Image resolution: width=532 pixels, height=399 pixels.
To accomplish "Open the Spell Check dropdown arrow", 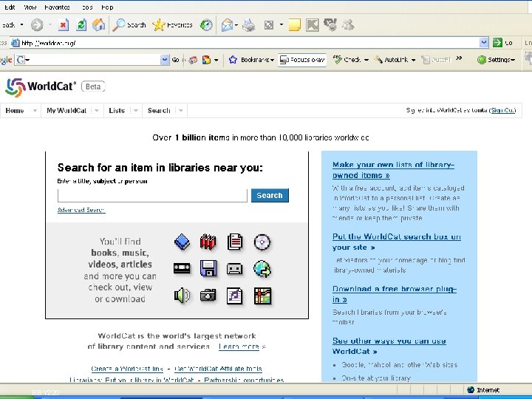I will point(366,60).
